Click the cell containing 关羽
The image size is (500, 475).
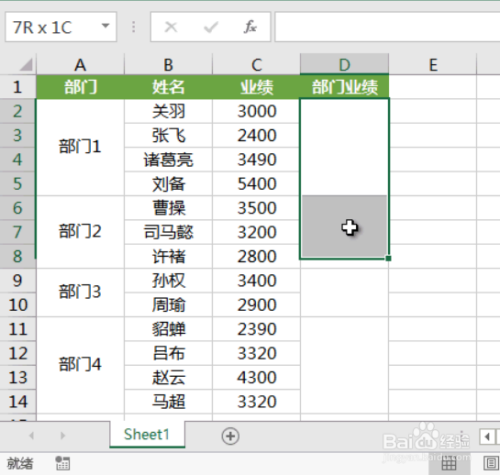pos(168,111)
